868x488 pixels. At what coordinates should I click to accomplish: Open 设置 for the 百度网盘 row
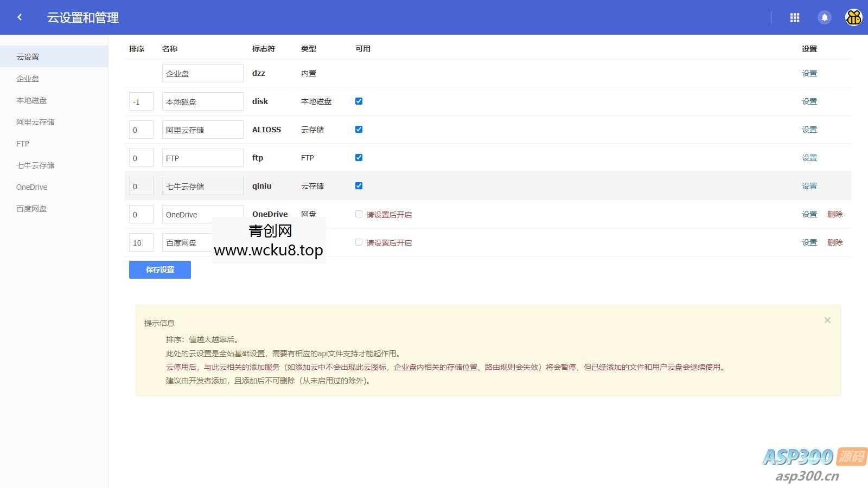tap(809, 242)
